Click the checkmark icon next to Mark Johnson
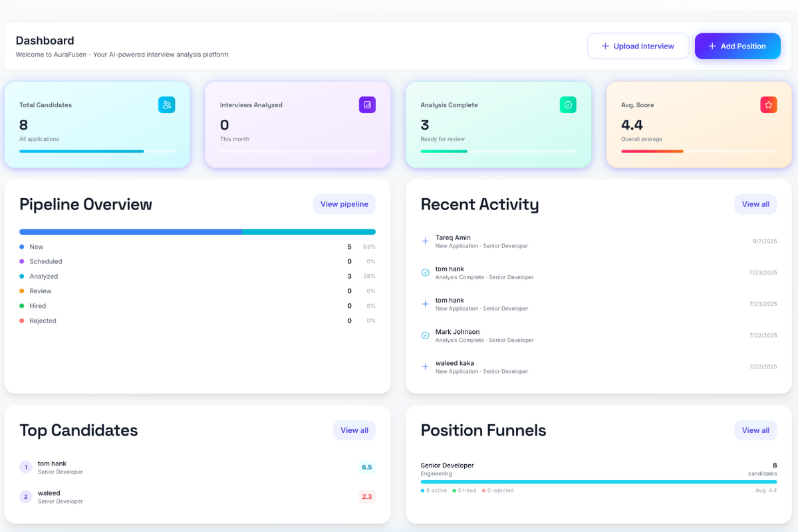 click(425, 335)
